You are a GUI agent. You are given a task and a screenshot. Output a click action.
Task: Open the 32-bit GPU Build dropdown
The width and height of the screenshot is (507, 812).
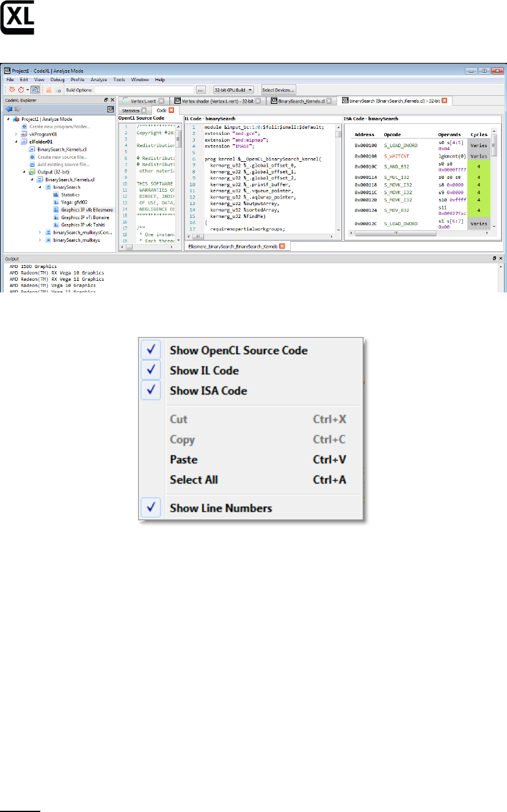point(233,90)
